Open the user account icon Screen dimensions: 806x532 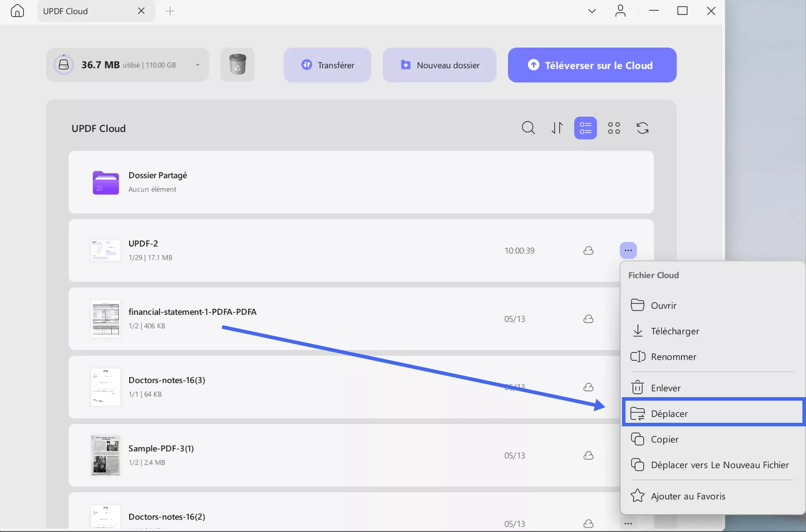click(620, 11)
